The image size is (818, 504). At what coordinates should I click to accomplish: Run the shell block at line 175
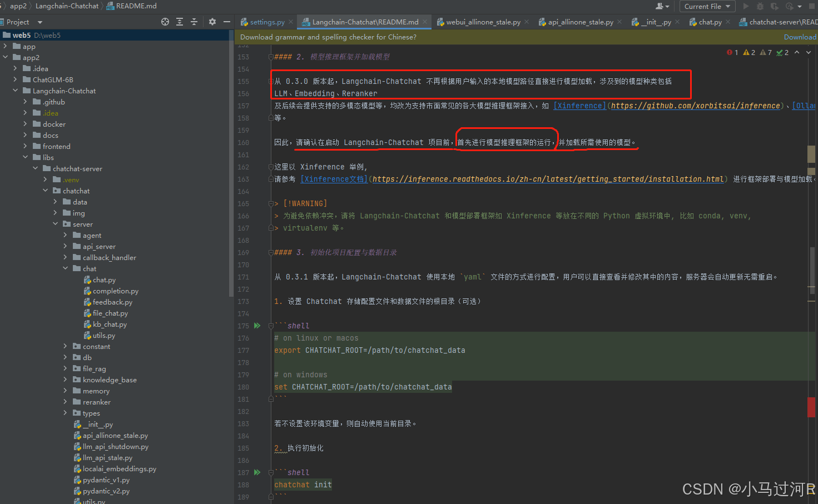click(257, 326)
